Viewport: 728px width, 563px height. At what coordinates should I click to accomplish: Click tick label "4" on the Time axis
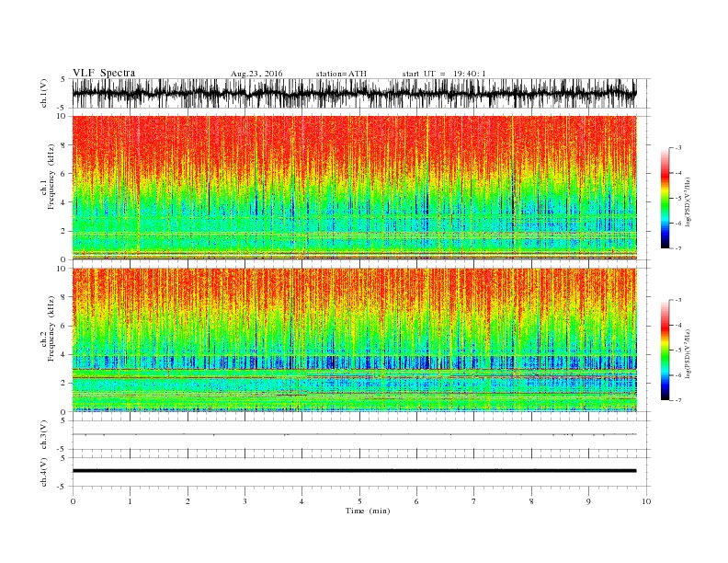(x=301, y=501)
